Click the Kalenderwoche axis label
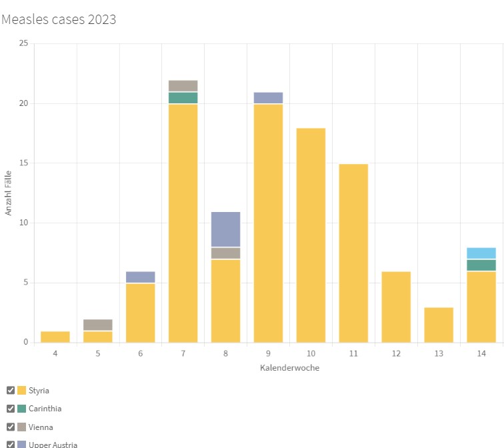 (x=289, y=367)
